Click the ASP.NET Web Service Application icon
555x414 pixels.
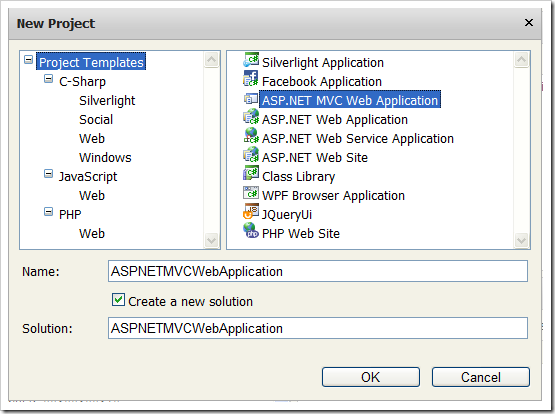pos(251,136)
